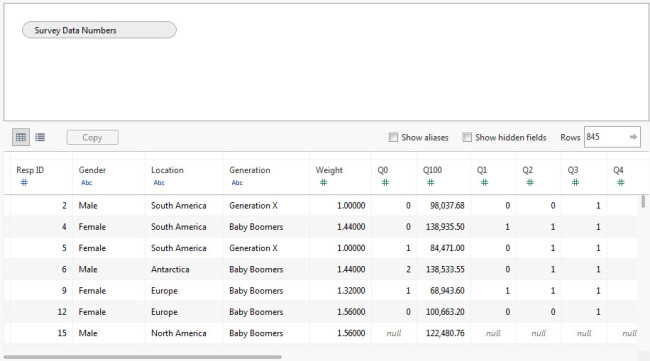Change Weight number data type icon
The image size is (650, 361).
pyautogui.click(x=323, y=182)
